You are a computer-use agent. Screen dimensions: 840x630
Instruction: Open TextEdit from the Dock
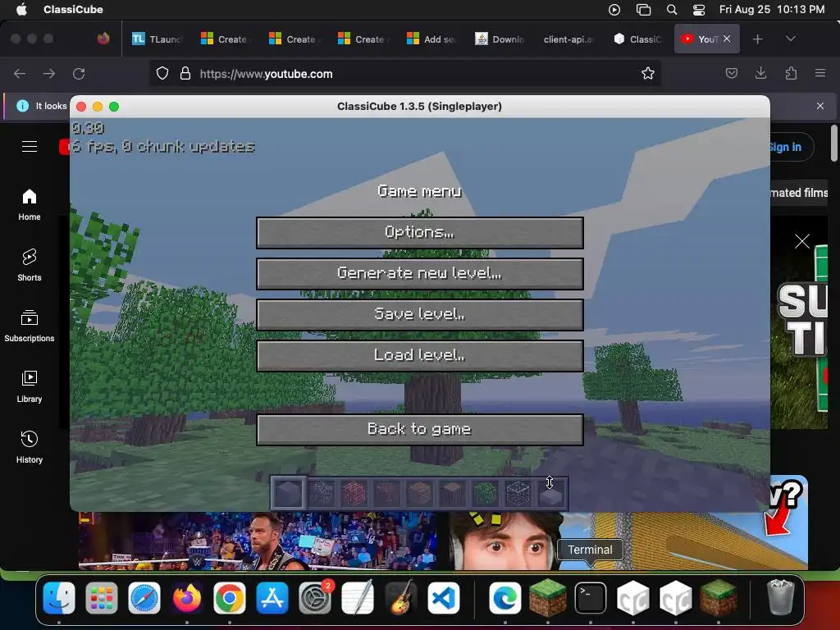[358, 598]
